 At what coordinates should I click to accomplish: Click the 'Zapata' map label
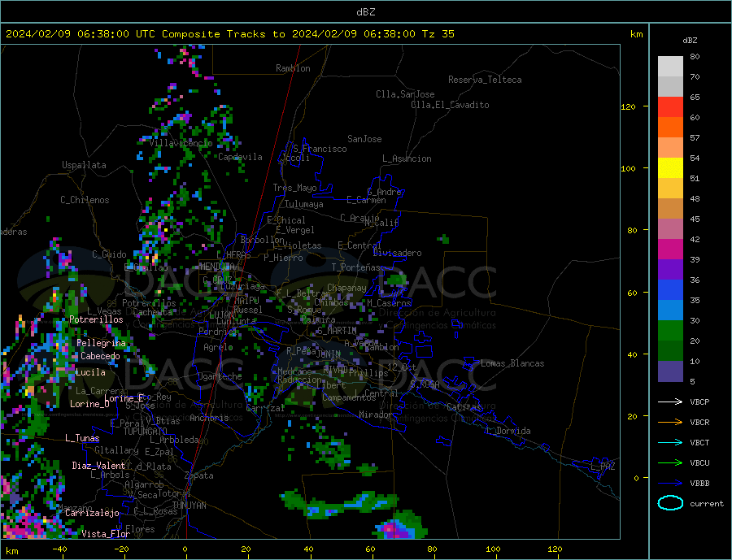[x=199, y=475]
